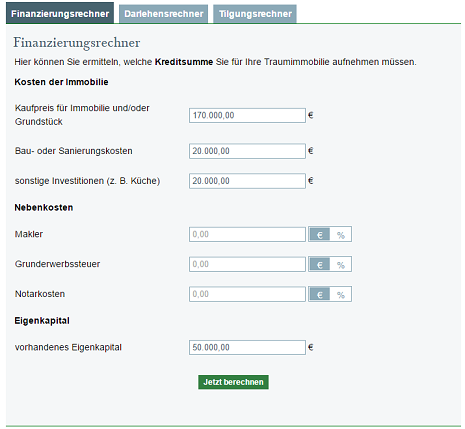
Task: Switch to the Darlehensrechner tab
Action: (x=163, y=14)
